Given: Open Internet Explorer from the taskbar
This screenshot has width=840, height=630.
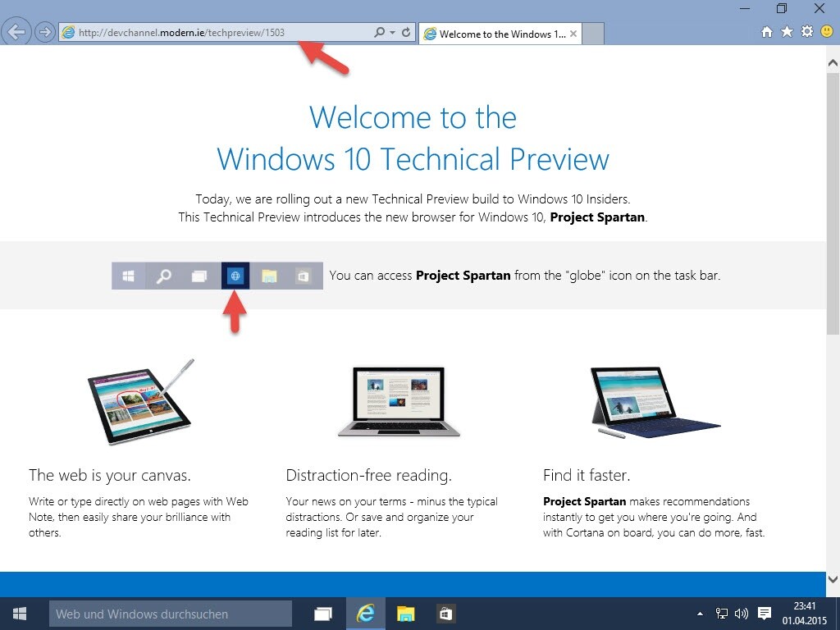Looking at the screenshot, I should pyautogui.click(x=365, y=614).
